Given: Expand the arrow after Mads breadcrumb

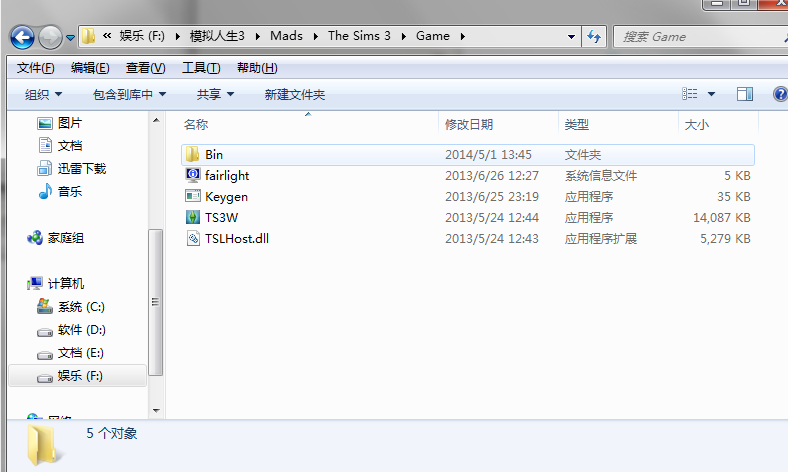Looking at the screenshot, I should (x=316, y=37).
